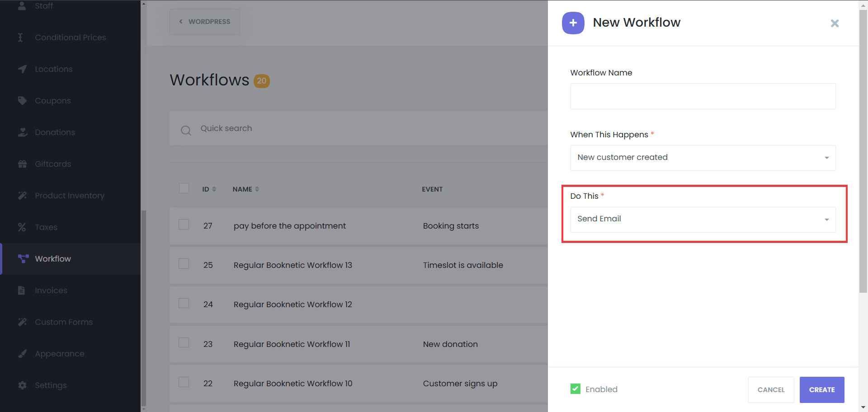Click the Taxes percent icon
Image resolution: width=868 pixels, height=412 pixels.
point(22,227)
